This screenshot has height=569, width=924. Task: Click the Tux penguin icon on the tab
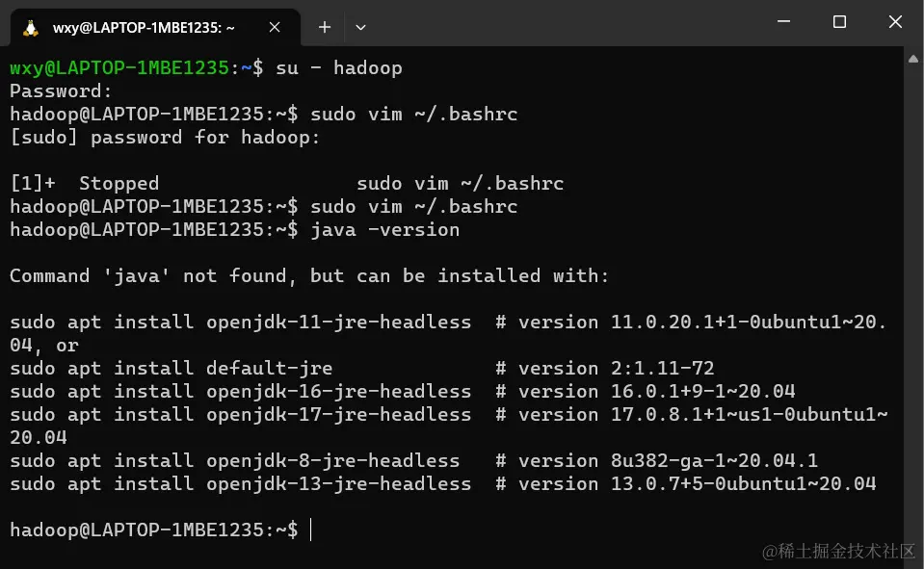point(31,28)
